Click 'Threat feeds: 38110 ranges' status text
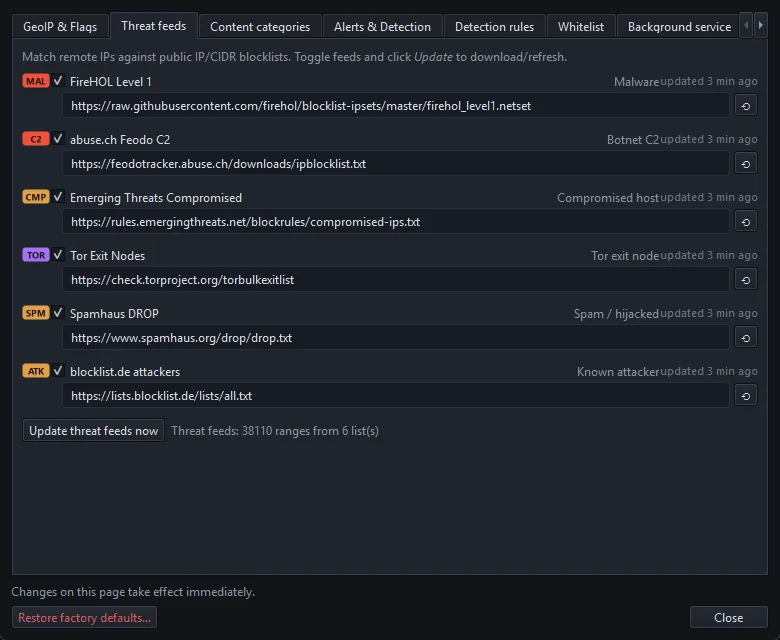Screen dimensions: 780x640 click(275, 431)
